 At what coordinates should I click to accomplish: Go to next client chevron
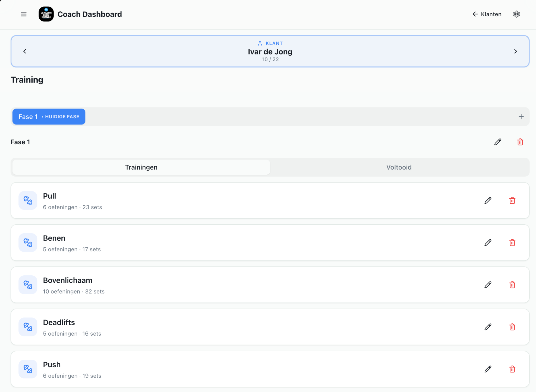[x=515, y=51]
